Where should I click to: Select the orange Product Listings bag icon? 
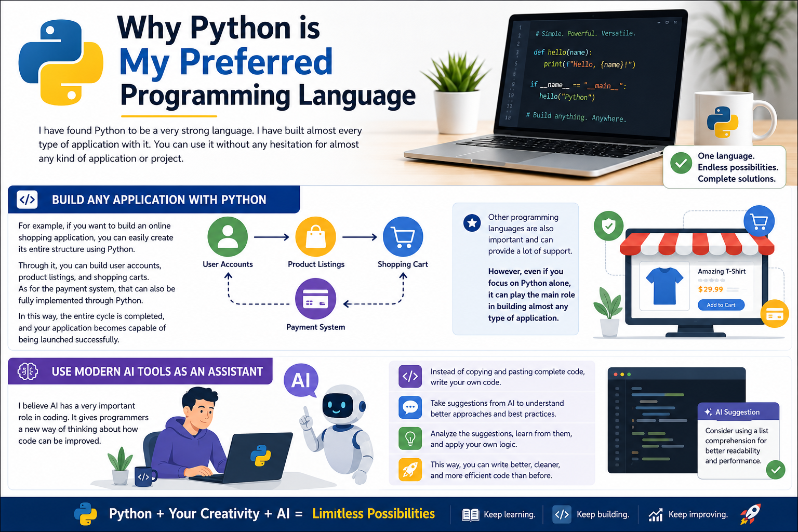pyautogui.click(x=316, y=237)
